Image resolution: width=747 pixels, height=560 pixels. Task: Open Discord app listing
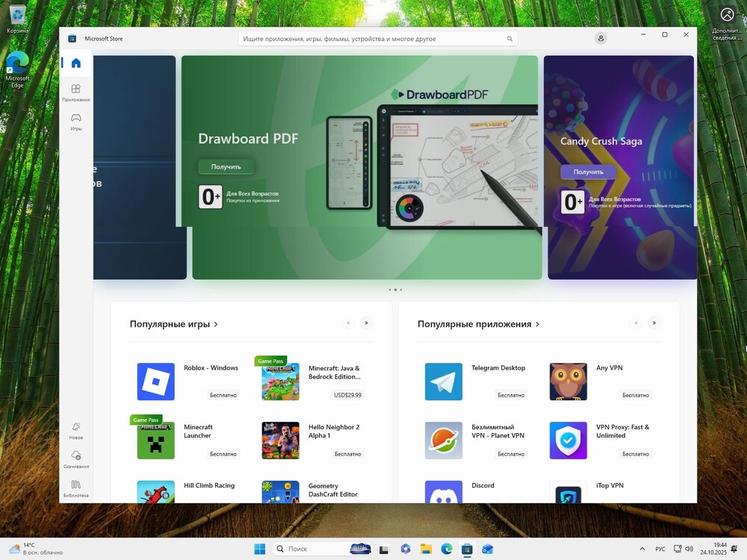click(x=444, y=493)
